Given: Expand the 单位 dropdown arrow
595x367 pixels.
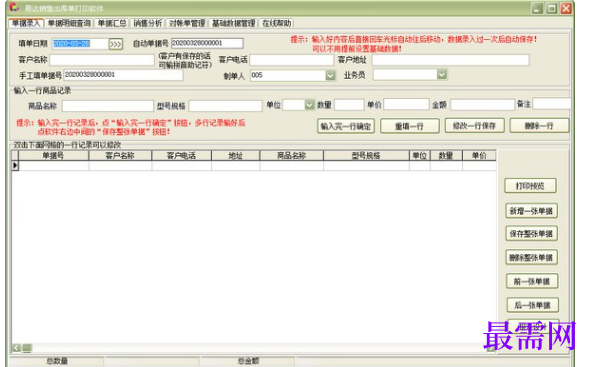Looking at the screenshot, I should click(310, 104).
